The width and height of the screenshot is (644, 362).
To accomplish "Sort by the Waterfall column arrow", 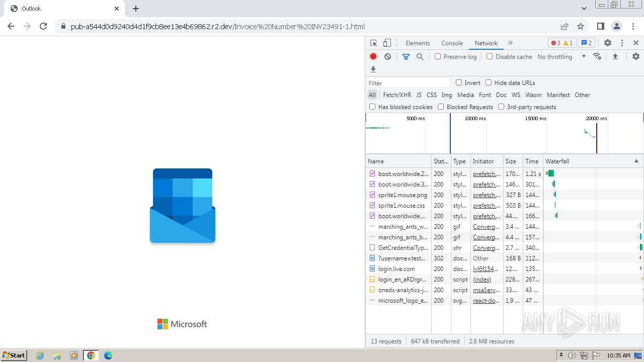I will 636,161.
